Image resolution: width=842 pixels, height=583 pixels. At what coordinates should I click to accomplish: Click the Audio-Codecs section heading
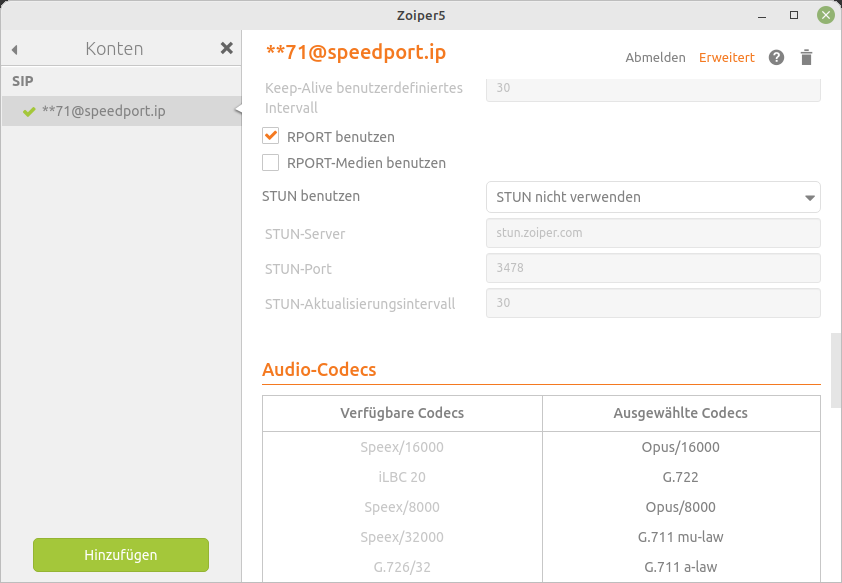pyautogui.click(x=319, y=369)
